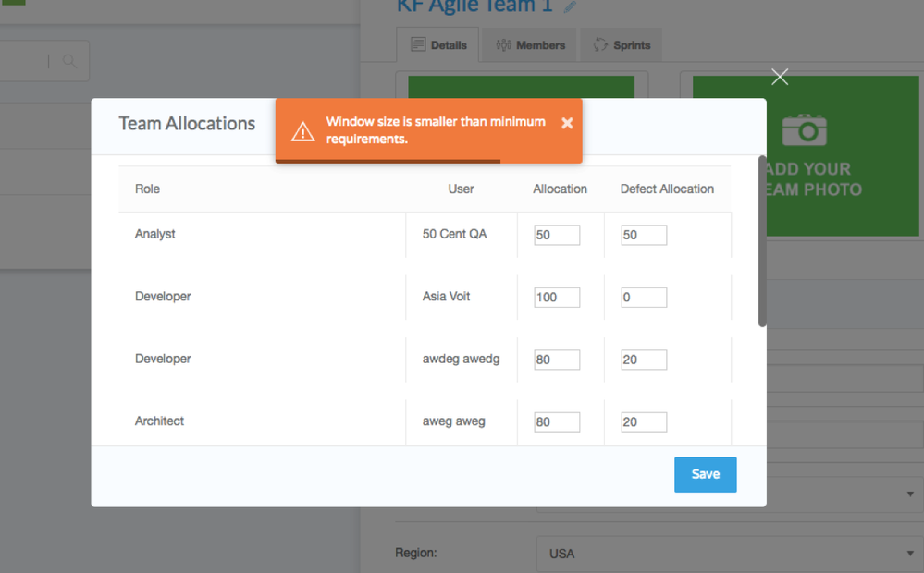The width and height of the screenshot is (924, 573).
Task: Edit Allocation field for 50 Cent QA
Action: [x=557, y=235]
